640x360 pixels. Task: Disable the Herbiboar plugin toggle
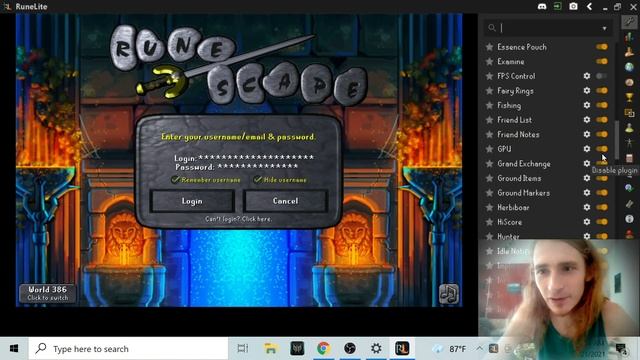tap(602, 207)
